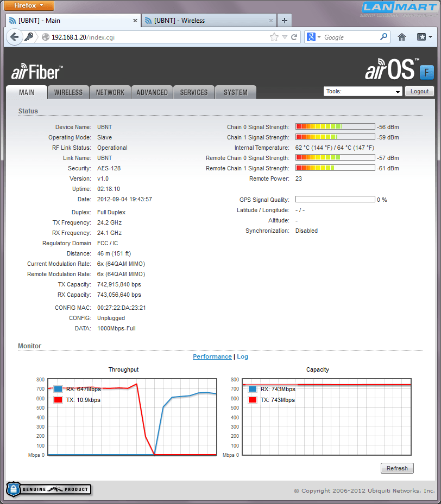Click the key icon beside the address bar
441x504 pixels.
[x=29, y=37]
